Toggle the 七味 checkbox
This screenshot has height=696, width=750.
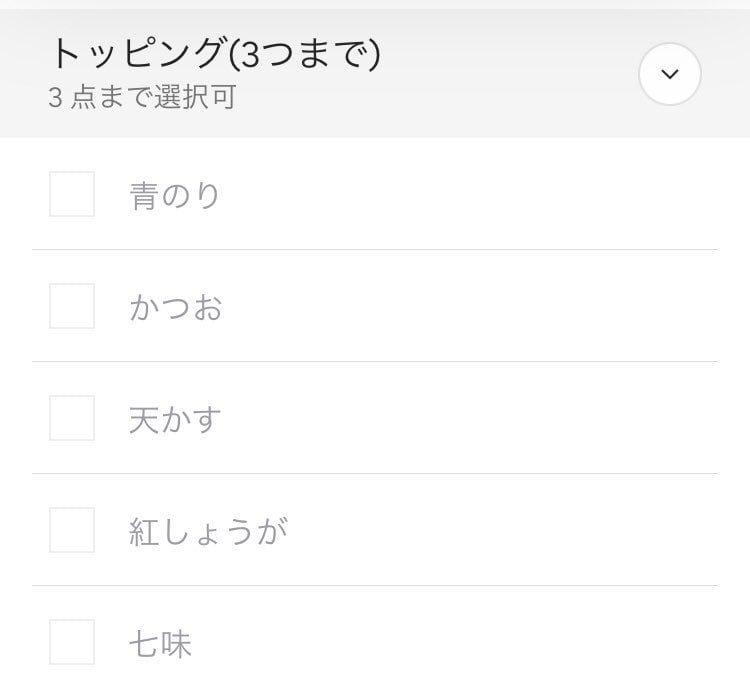pyautogui.click(x=72, y=642)
